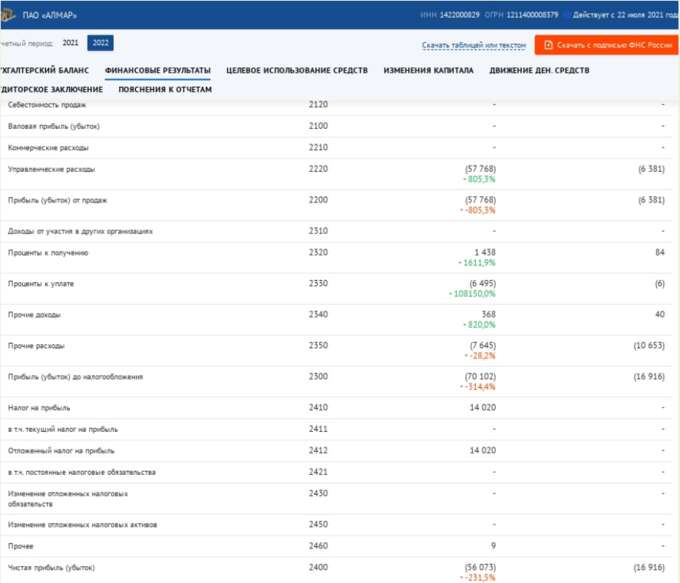Image resolution: width=680 pixels, height=583 pixels.
Task: Open 'Движение ден. средств' tab
Action: (539, 71)
